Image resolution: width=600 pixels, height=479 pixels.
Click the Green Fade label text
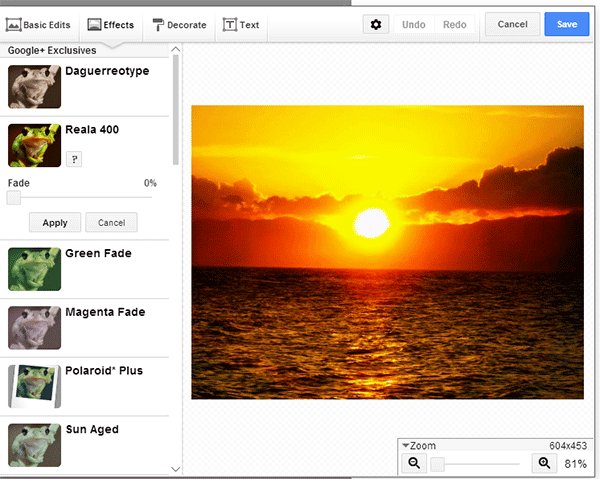pos(98,253)
